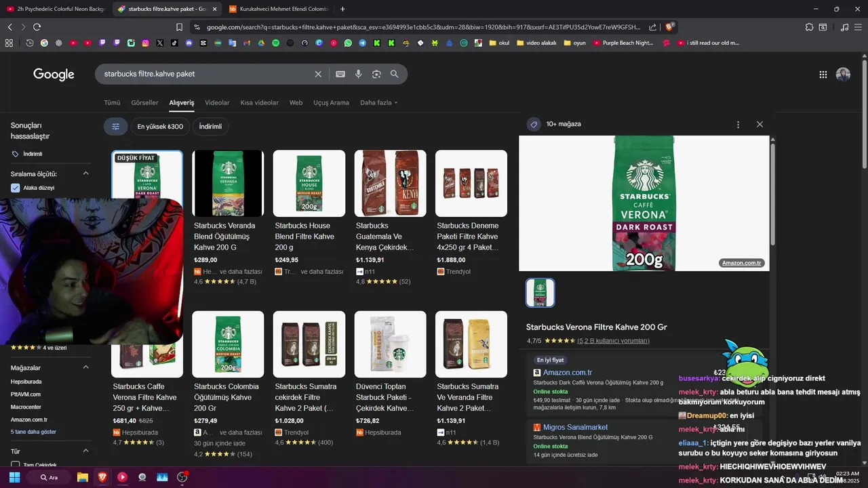Click the browser address bar URL
This screenshot has height=488, width=868.
(423, 27)
